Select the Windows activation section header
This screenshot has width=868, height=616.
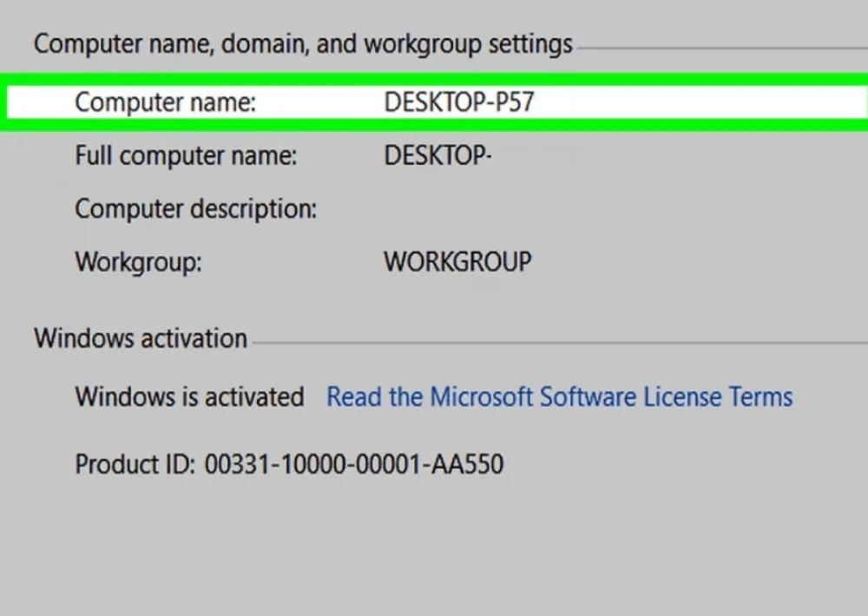pyautogui.click(x=140, y=338)
